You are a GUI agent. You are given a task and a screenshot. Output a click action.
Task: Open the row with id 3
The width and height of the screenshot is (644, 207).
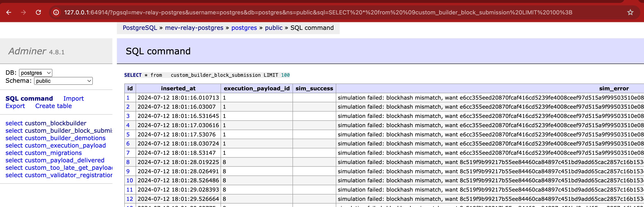pyautogui.click(x=128, y=116)
